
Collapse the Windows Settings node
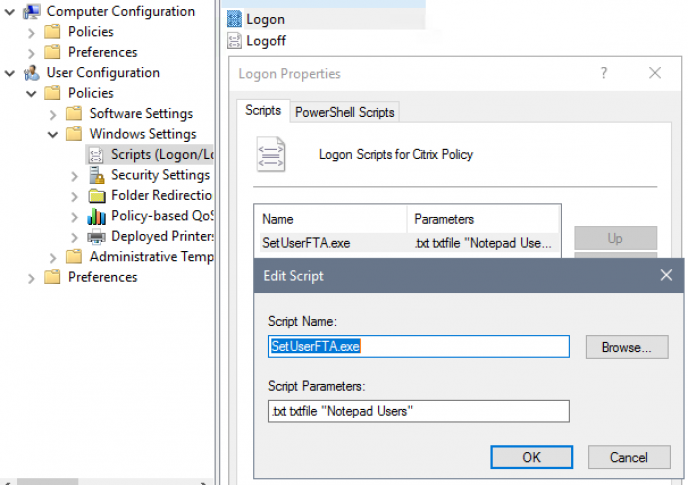pyautogui.click(x=53, y=134)
